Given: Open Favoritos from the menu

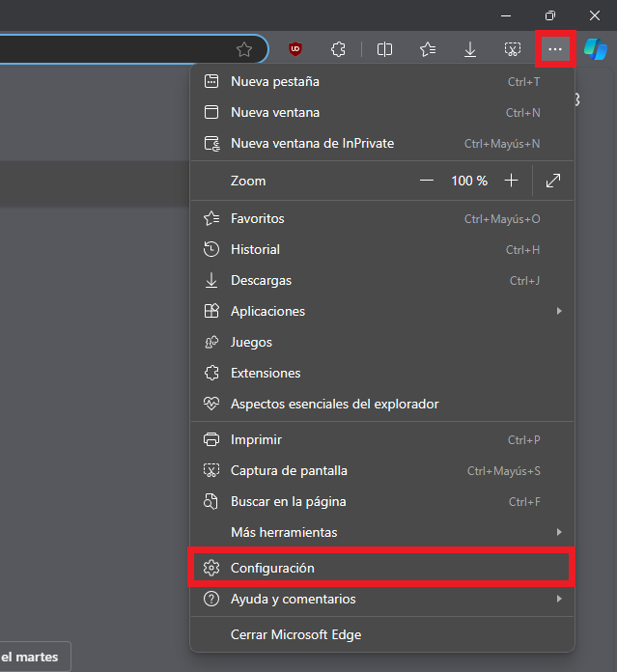Looking at the screenshot, I should (382, 218).
